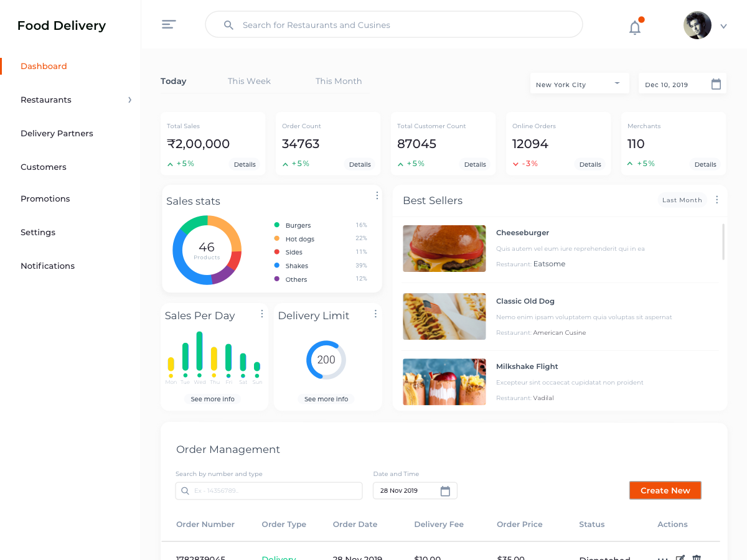Open Best Sellers three-dot menu
Screen dimensions: 747x560
[x=716, y=200]
